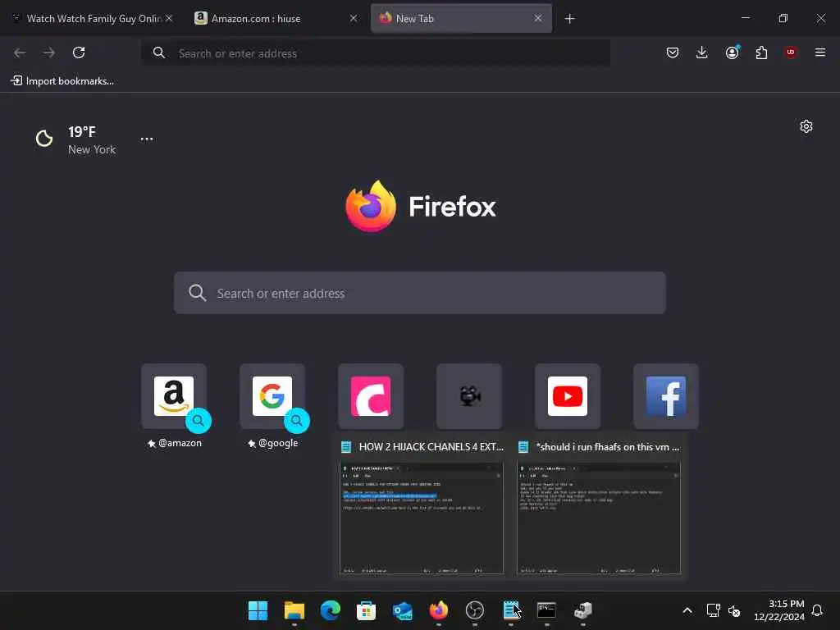This screenshot has height=630, width=840.
Task: Launch Microsoft Edge from taskbar
Action: [330, 610]
